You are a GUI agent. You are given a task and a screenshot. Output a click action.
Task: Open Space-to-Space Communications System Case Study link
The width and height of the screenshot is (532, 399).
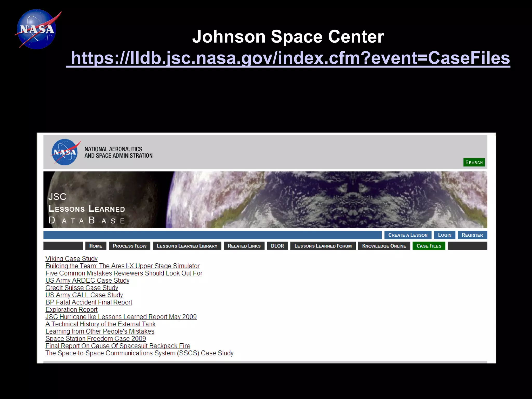tap(139, 353)
